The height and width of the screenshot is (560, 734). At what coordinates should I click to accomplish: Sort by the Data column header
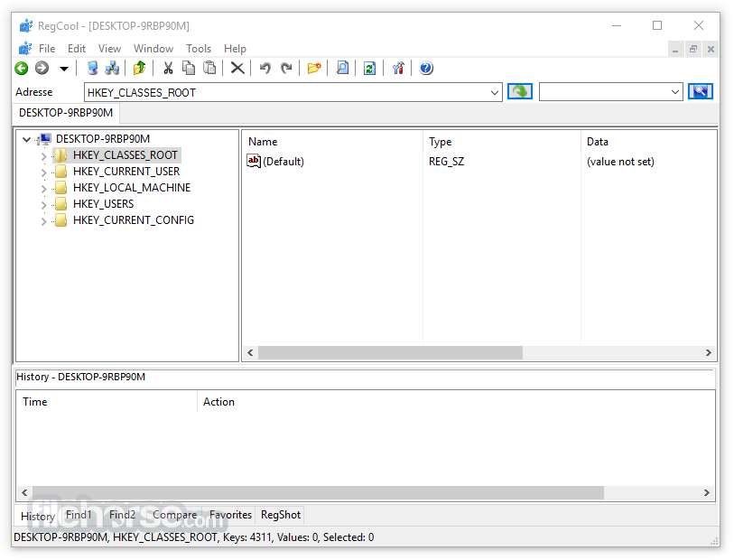[x=648, y=142]
